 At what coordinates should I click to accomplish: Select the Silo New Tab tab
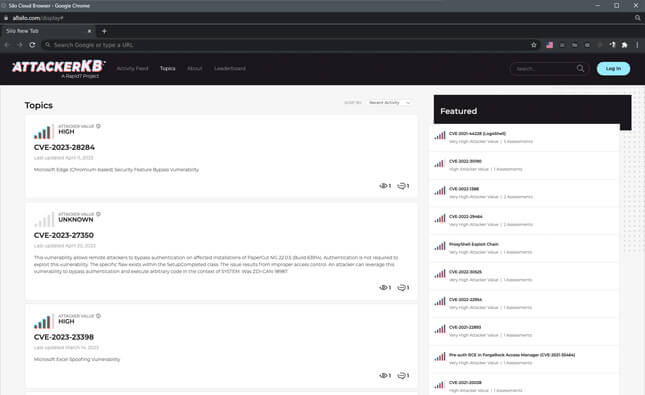47,31
